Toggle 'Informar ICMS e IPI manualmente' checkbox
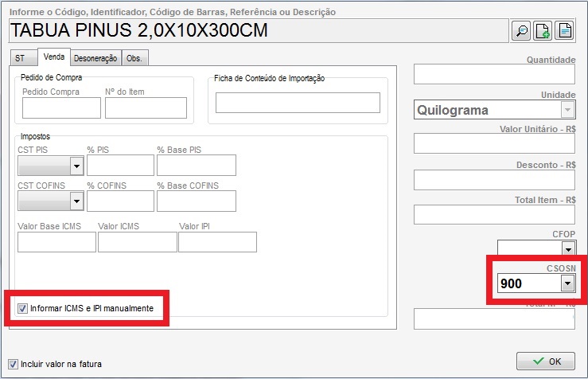The height and width of the screenshot is (379, 588). click(x=22, y=307)
